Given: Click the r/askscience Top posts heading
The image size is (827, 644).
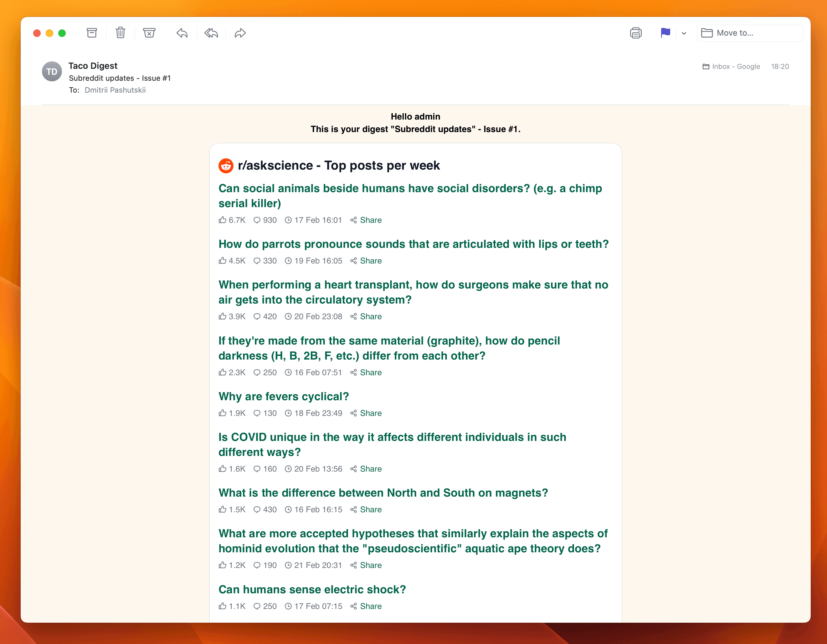Looking at the screenshot, I should 338,166.
